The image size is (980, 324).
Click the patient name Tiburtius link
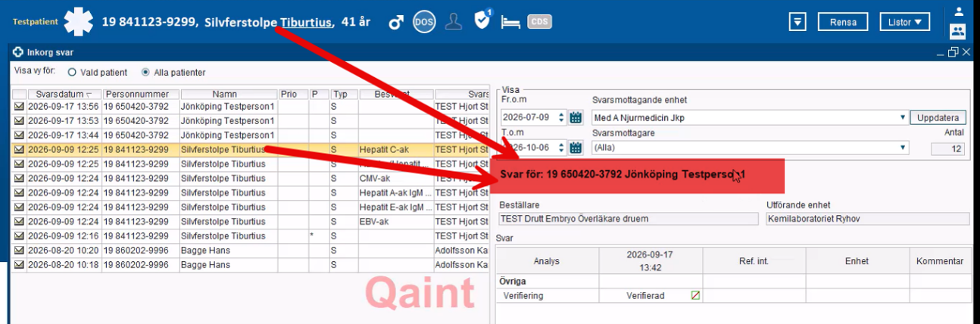pyautogui.click(x=306, y=22)
